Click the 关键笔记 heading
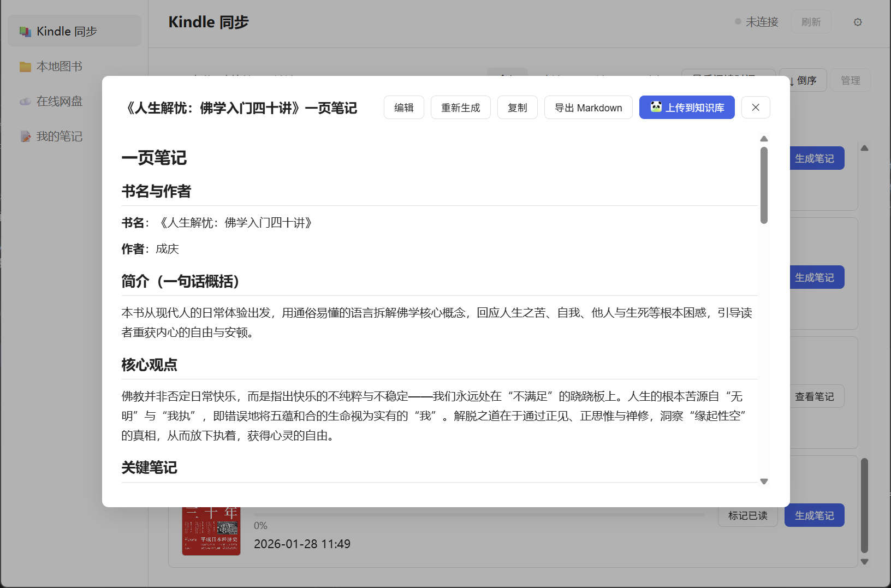 coord(149,468)
